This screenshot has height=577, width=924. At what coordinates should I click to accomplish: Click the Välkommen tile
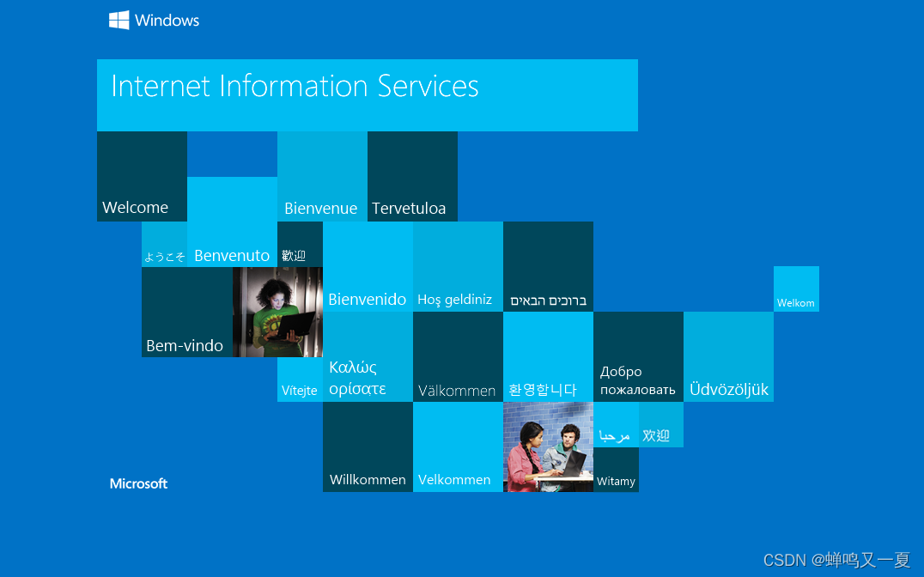(458, 356)
